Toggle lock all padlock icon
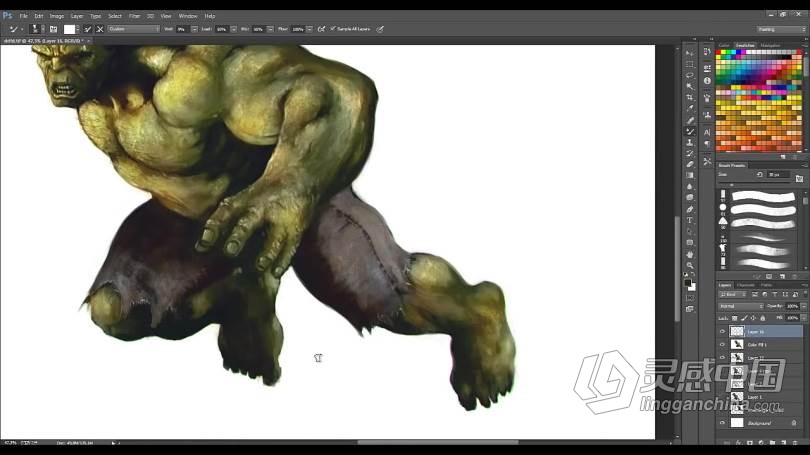This screenshot has height=455, width=810. [x=762, y=318]
